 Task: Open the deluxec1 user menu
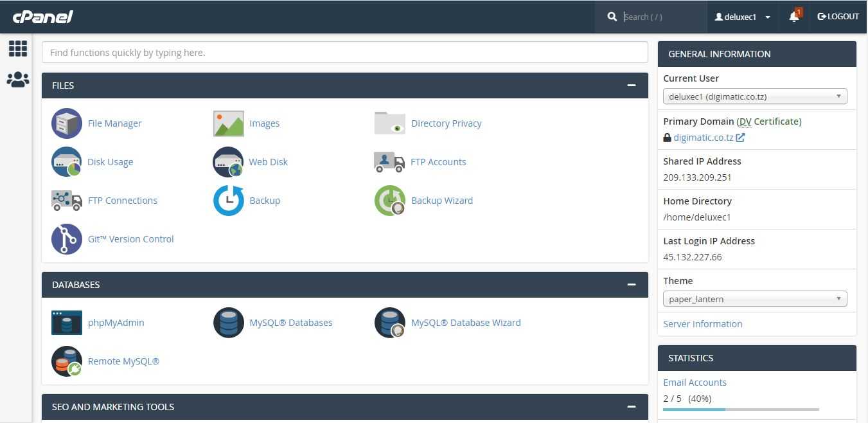743,17
